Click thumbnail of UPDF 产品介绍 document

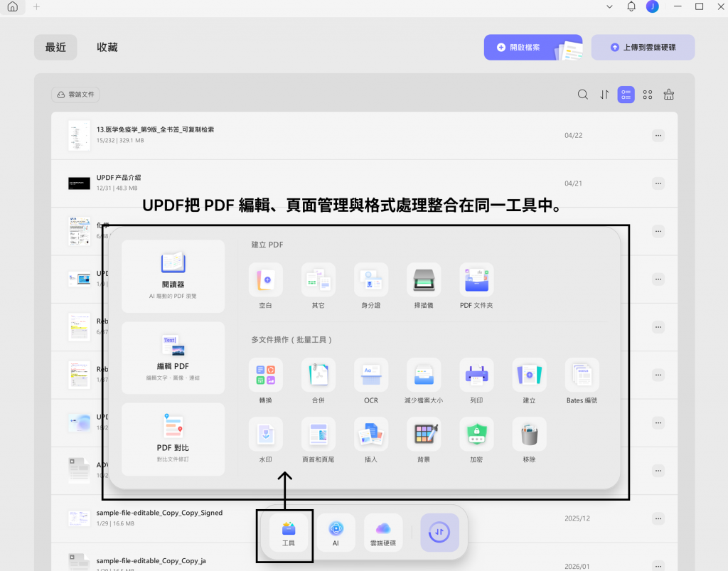pyautogui.click(x=80, y=183)
